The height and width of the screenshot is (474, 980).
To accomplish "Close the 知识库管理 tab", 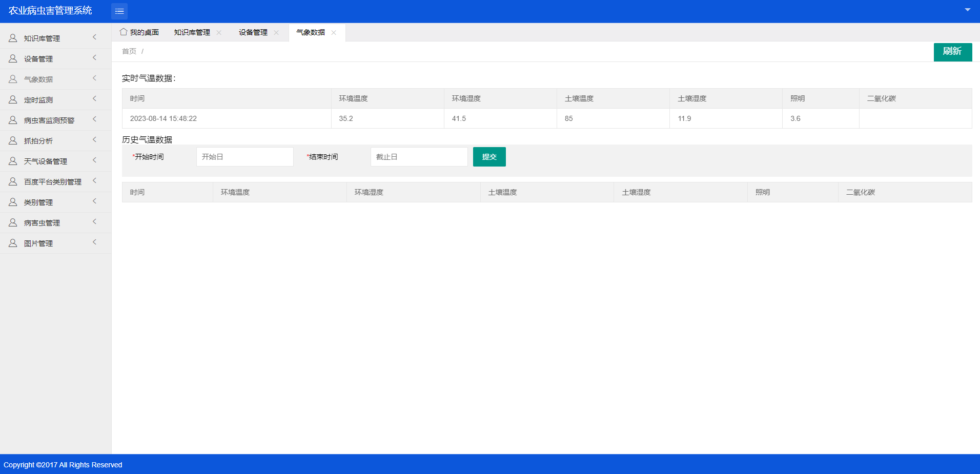I will tap(219, 32).
